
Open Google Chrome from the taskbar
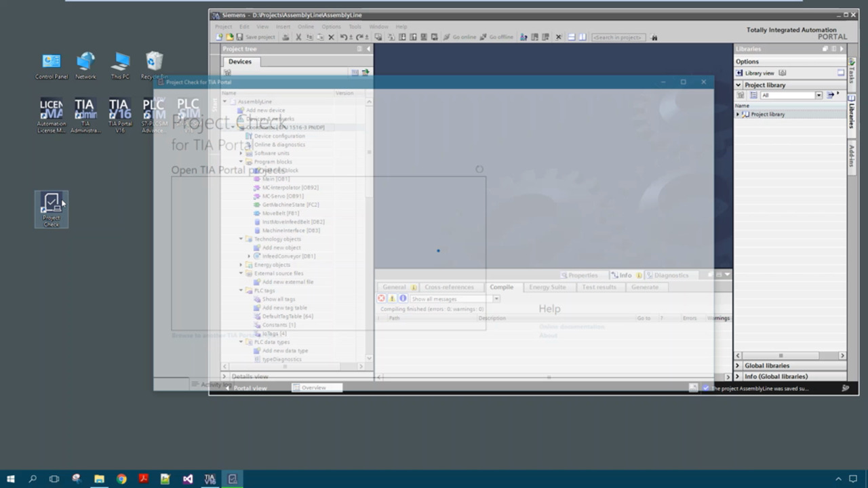(121, 479)
